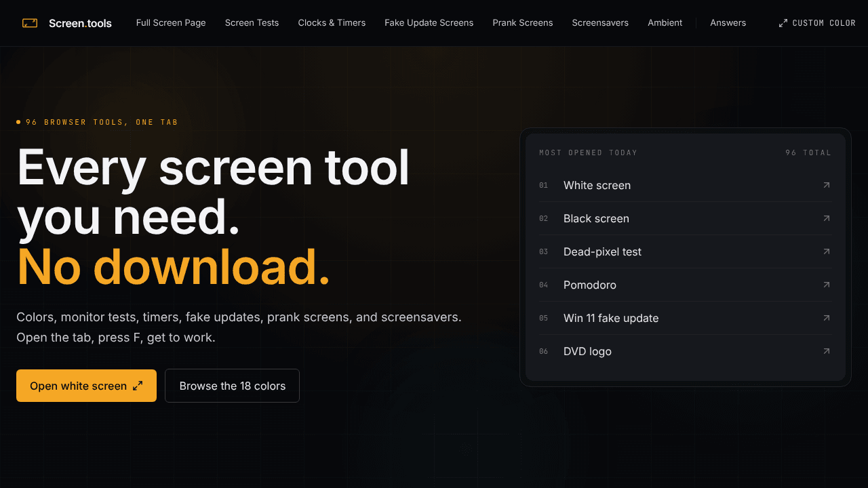Open the Clocks & Timers menu
Screen dimensions: 868x488
pyautogui.click(x=332, y=23)
